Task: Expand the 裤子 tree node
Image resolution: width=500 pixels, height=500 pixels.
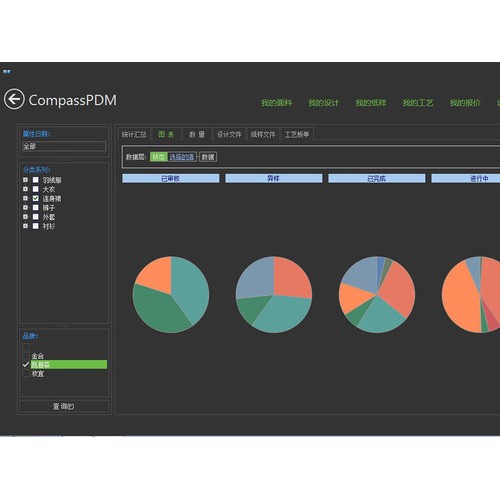Action: point(25,208)
